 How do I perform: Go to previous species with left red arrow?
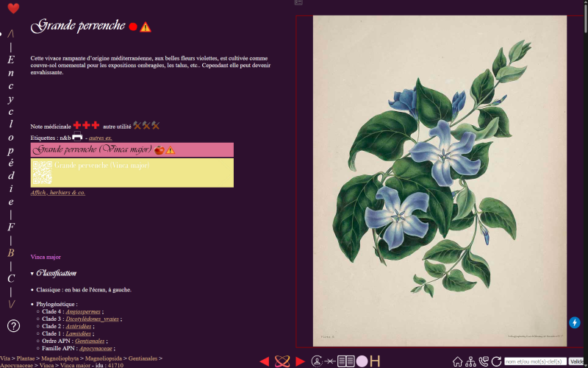(x=265, y=361)
